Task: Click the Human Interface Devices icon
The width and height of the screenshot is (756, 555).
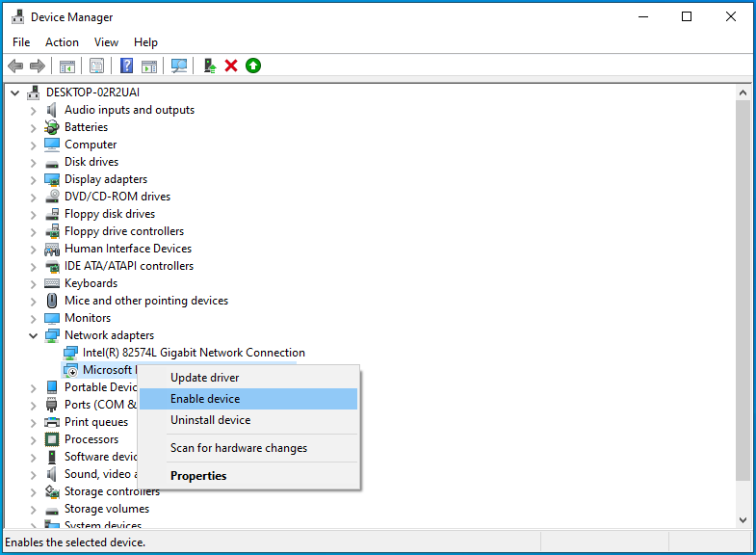Action: (x=52, y=249)
